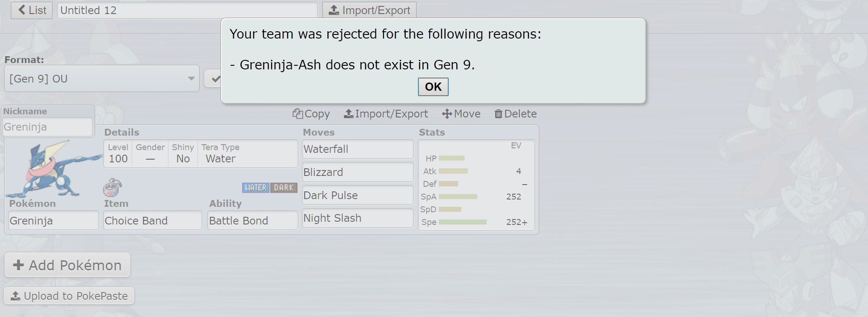Open the Format dropdown showing Gen 9 OU

102,79
